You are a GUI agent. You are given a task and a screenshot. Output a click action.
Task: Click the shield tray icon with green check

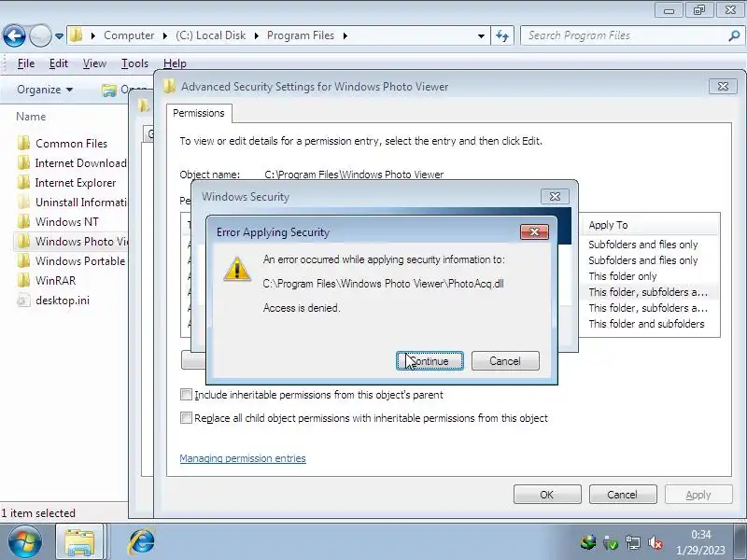point(611,542)
